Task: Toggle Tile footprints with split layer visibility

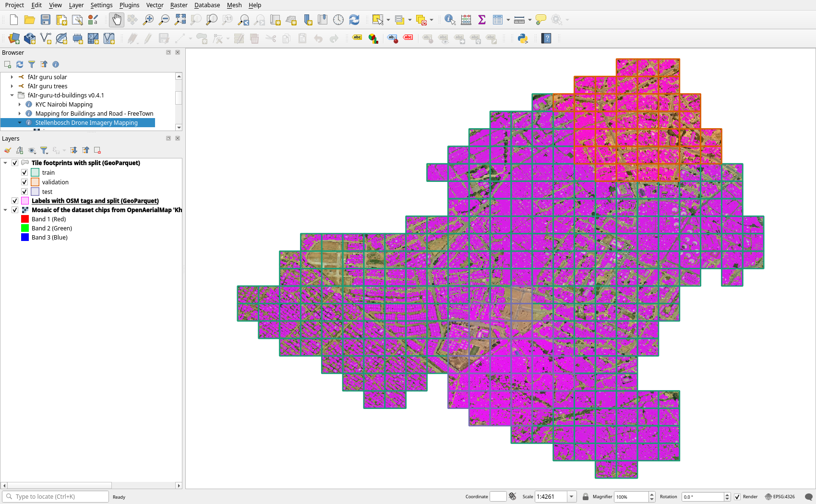Action: (x=15, y=163)
